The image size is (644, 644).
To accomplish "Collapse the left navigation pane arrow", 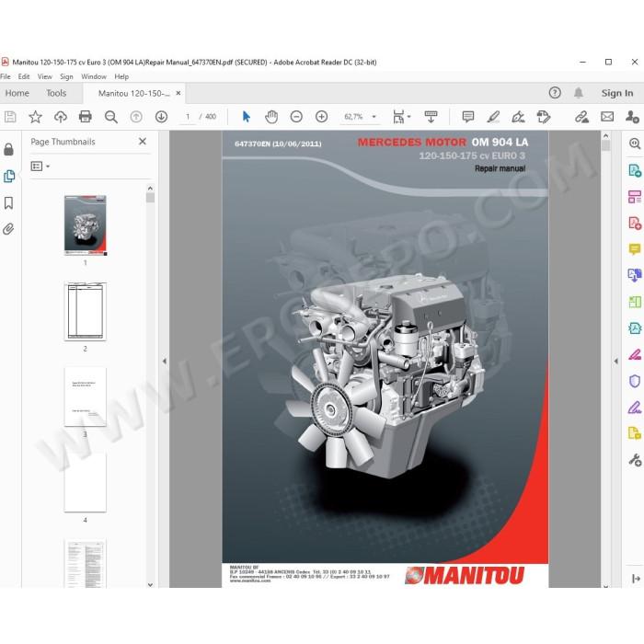I will pos(165,361).
